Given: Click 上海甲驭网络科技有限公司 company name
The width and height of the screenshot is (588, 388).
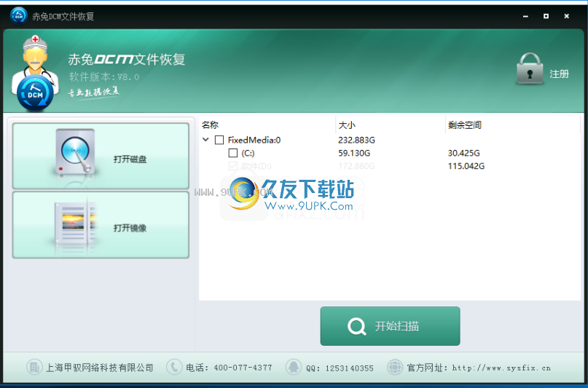Looking at the screenshot, I should 100,368.
